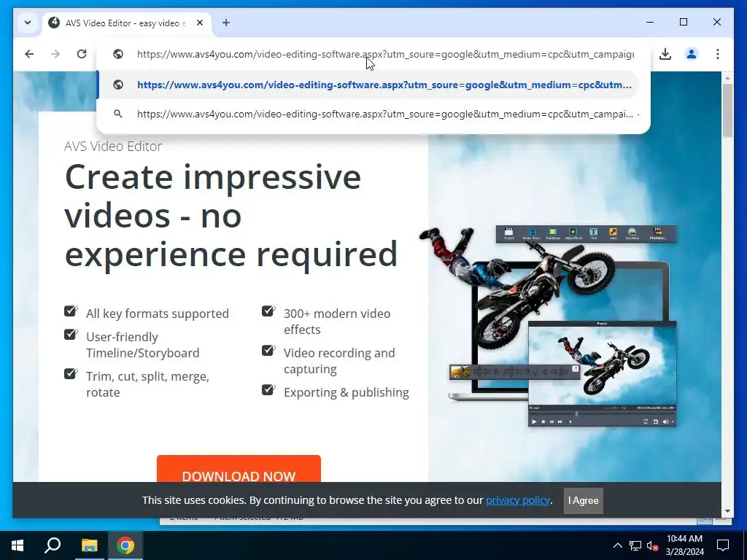The height and width of the screenshot is (560, 747).
Task: Go back to the previous page
Action: (x=29, y=54)
